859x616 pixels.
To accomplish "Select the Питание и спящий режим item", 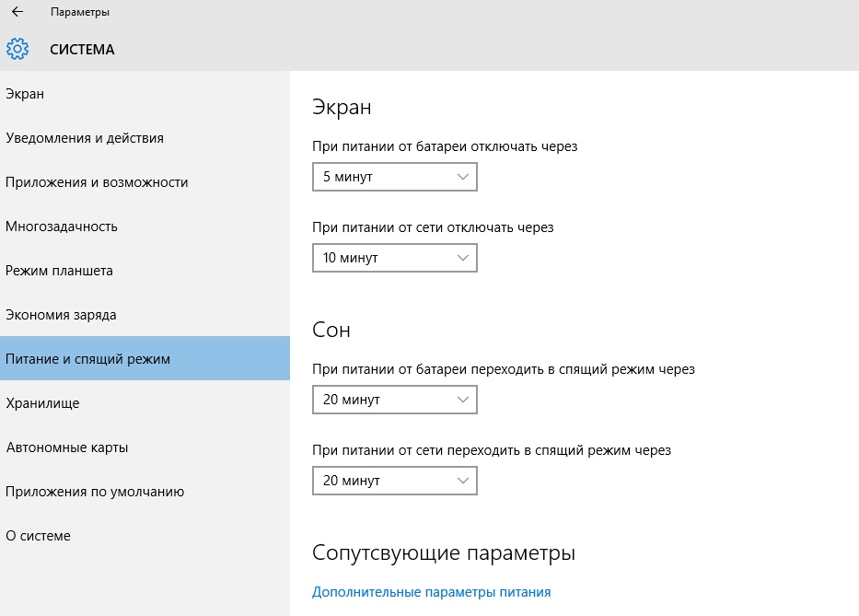I will click(x=88, y=359).
